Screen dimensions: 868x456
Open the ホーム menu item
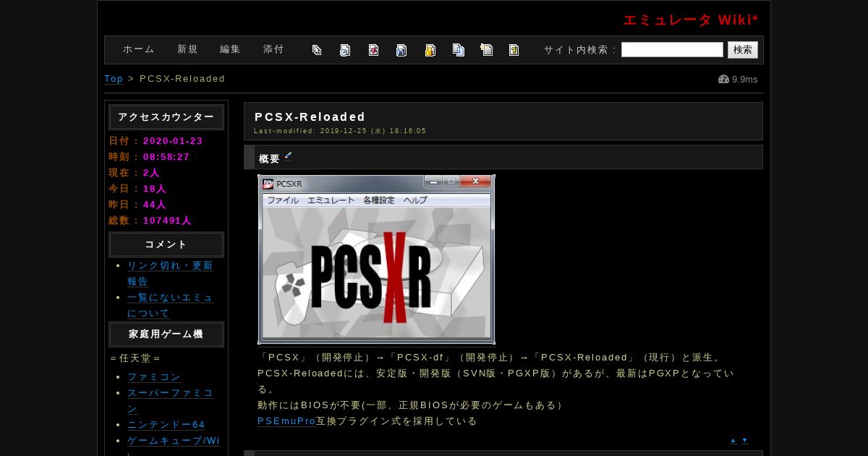click(x=139, y=49)
